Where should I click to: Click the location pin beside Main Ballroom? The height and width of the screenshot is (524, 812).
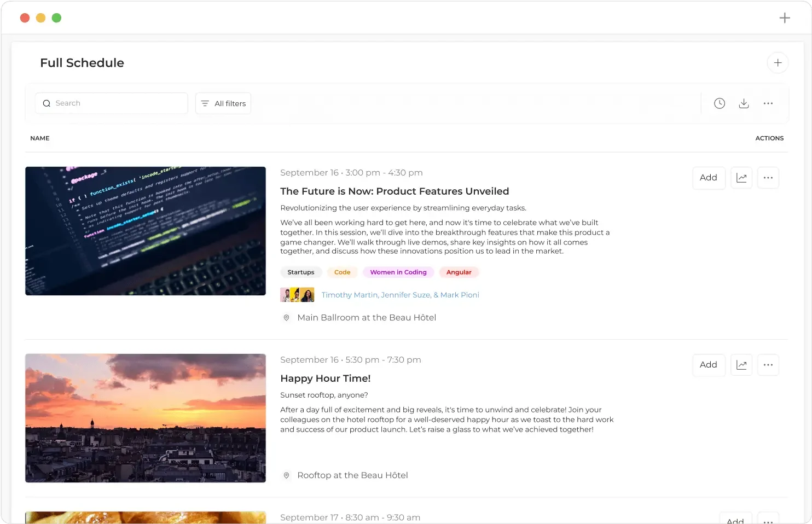[x=286, y=318]
